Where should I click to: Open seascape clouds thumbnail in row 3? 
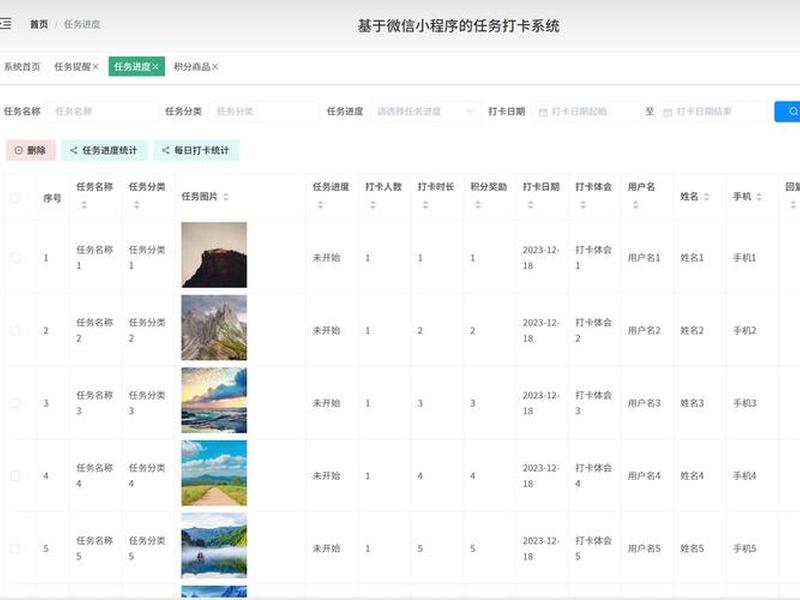point(214,400)
